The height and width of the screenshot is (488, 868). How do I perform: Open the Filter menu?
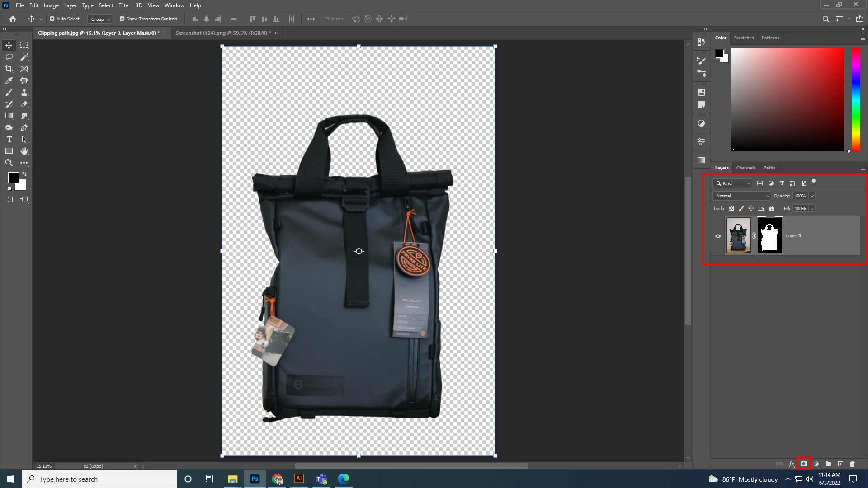tap(124, 5)
